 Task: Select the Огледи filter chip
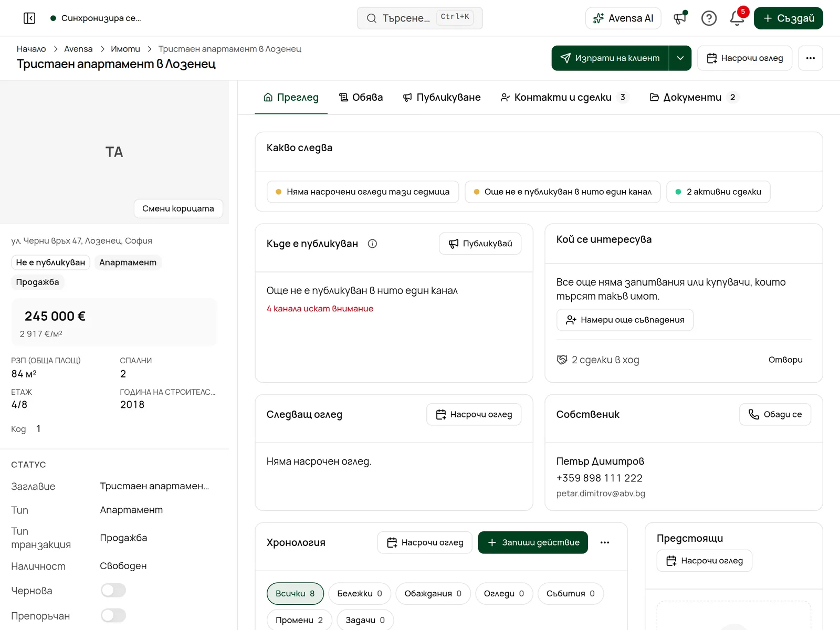[504, 593]
